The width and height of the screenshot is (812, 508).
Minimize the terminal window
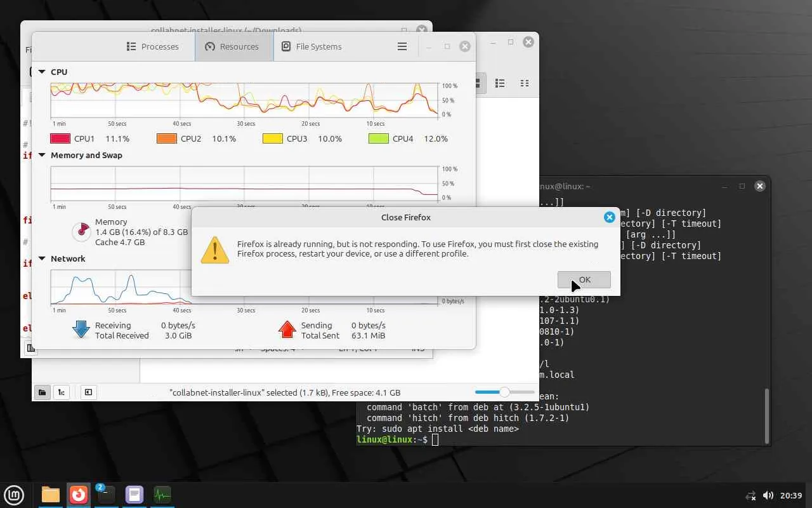point(724,186)
